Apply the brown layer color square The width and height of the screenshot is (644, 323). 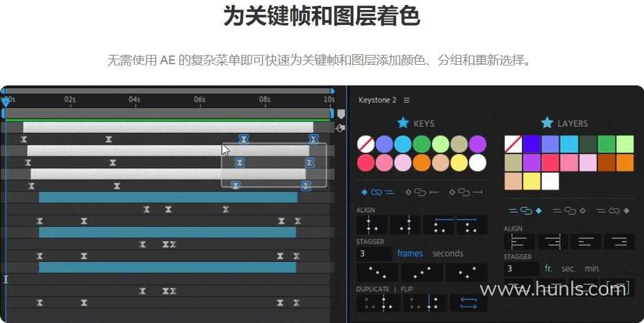(x=606, y=163)
